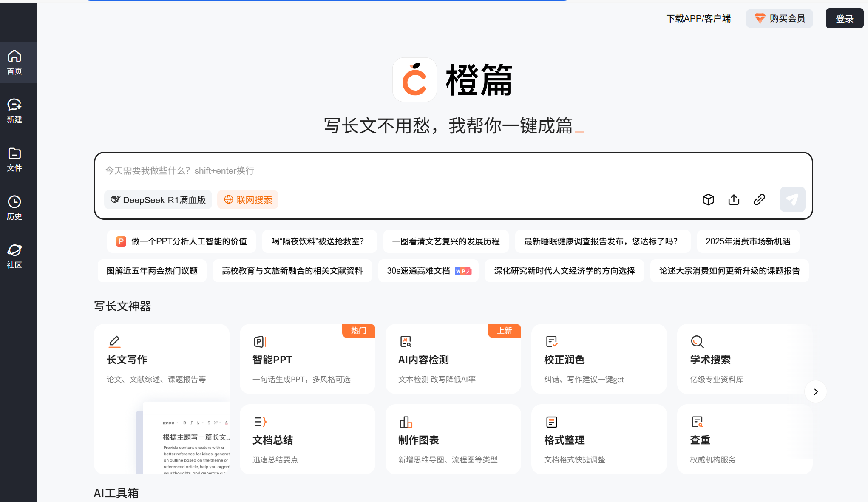Viewport: 868px width, 502px height.
Task: Click the 购买会员 button
Action: point(780,19)
